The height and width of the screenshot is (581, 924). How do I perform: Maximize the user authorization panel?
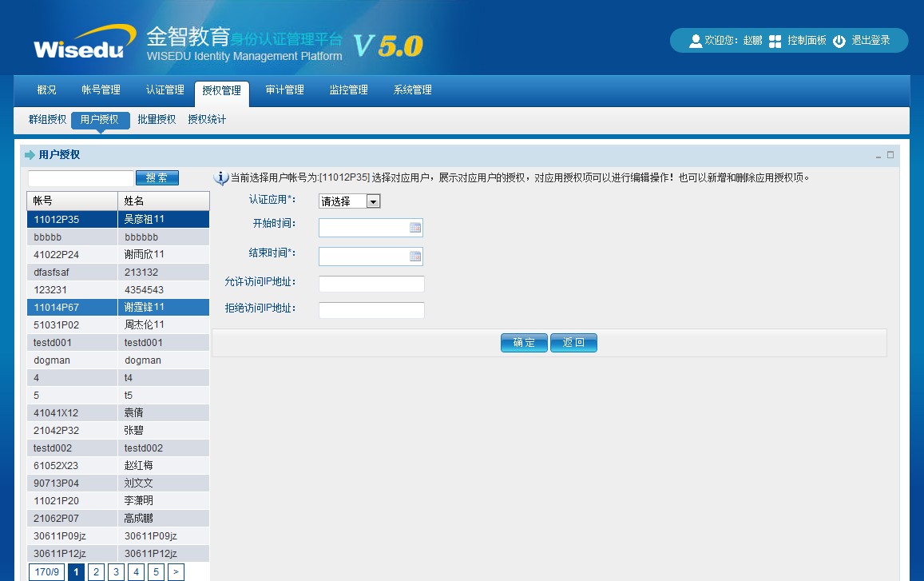pos(890,155)
